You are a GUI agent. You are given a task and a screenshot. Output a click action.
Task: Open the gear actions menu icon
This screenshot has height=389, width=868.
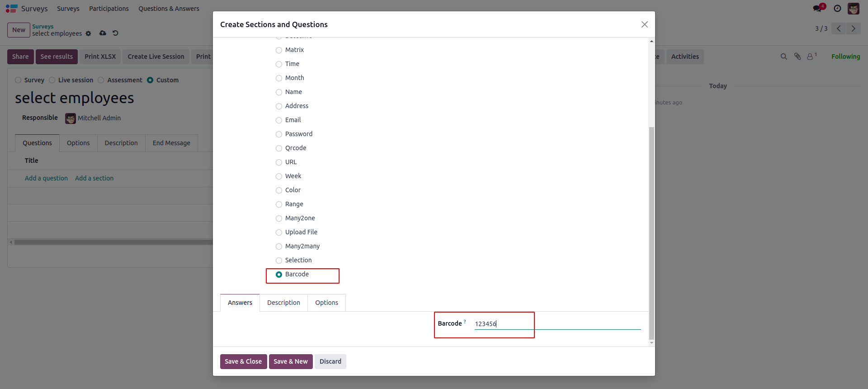click(x=88, y=33)
